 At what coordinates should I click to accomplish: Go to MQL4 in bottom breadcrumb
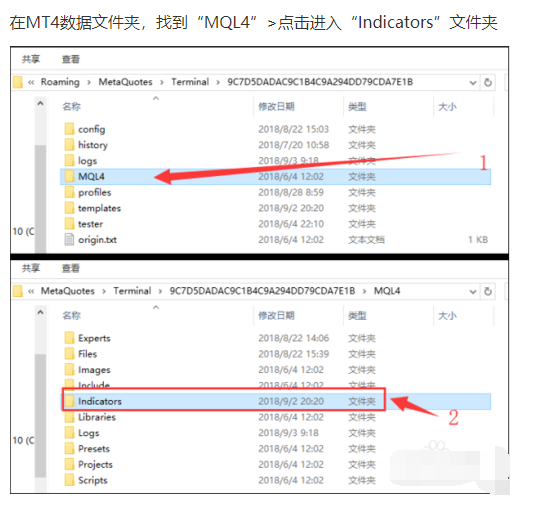pyautogui.click(x=387, y=291)
